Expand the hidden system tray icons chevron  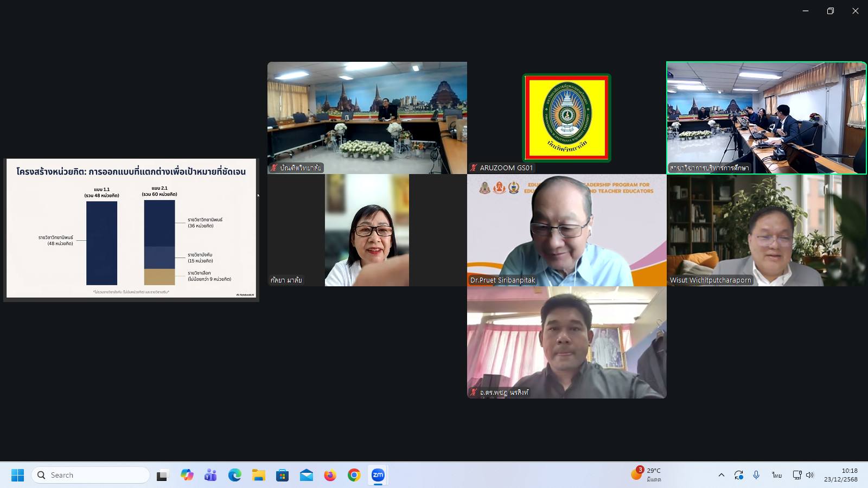tap(721, 475)
